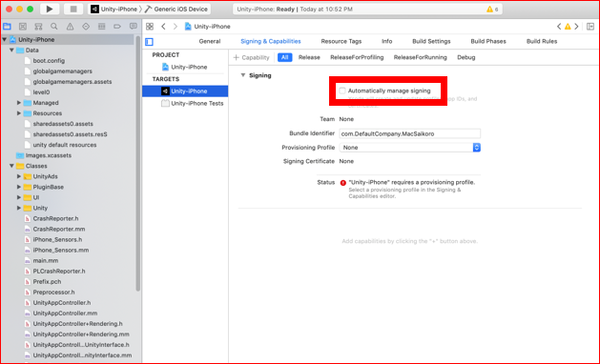Click the editor warning triangle icon
This screenshot has width=600, height=364.
[x=567, y=26]
